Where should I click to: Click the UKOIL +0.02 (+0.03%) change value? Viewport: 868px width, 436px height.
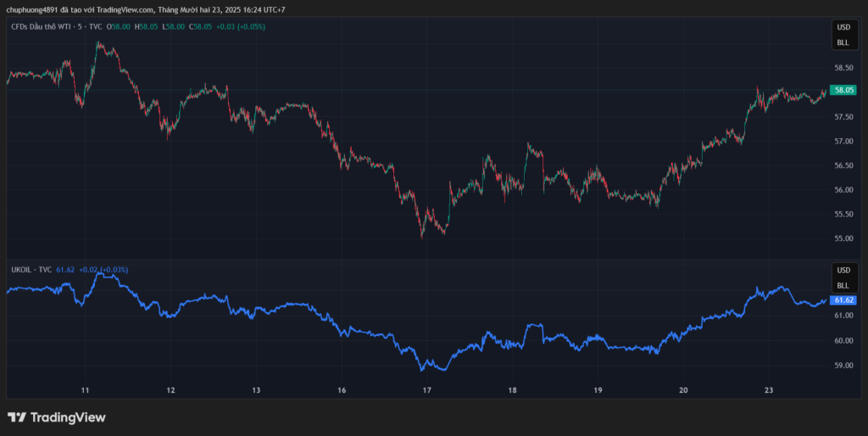click(x=103, y=270)
